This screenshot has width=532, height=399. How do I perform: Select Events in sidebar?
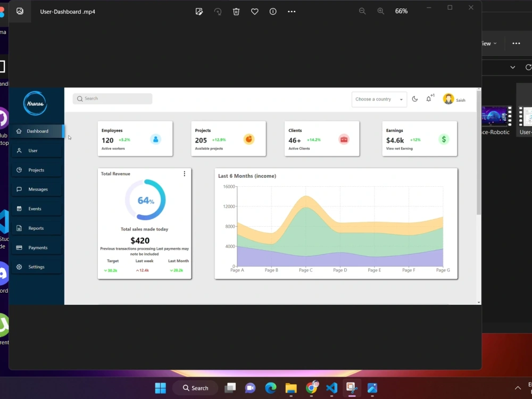tap(37, 209)
